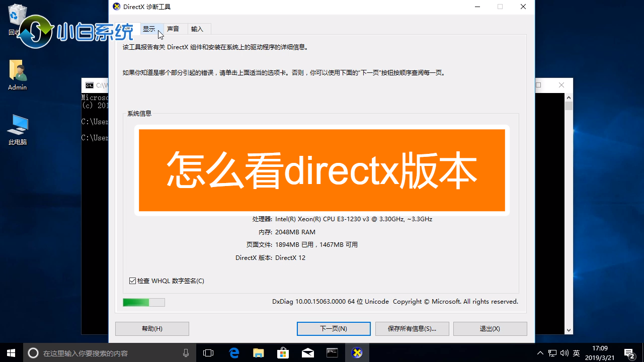
Task: Click the 英 input method indicator
Action: click(x=576, y=353)
